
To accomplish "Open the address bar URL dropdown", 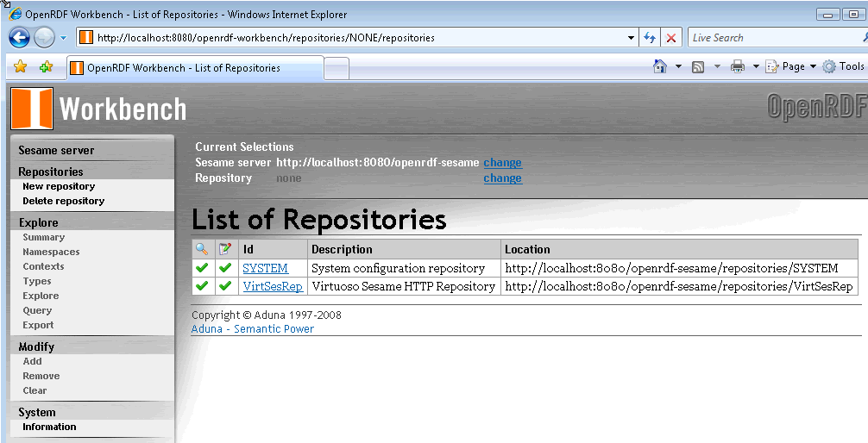I will (631, 38).
